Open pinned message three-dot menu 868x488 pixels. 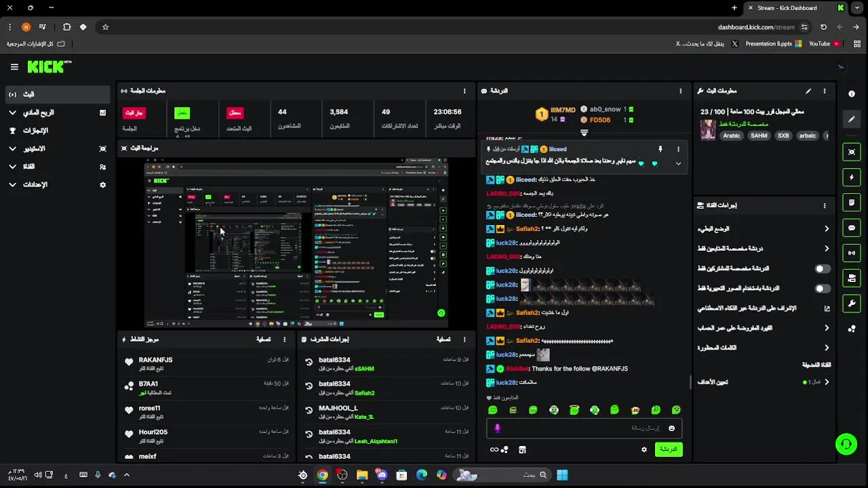click(678, 149)
